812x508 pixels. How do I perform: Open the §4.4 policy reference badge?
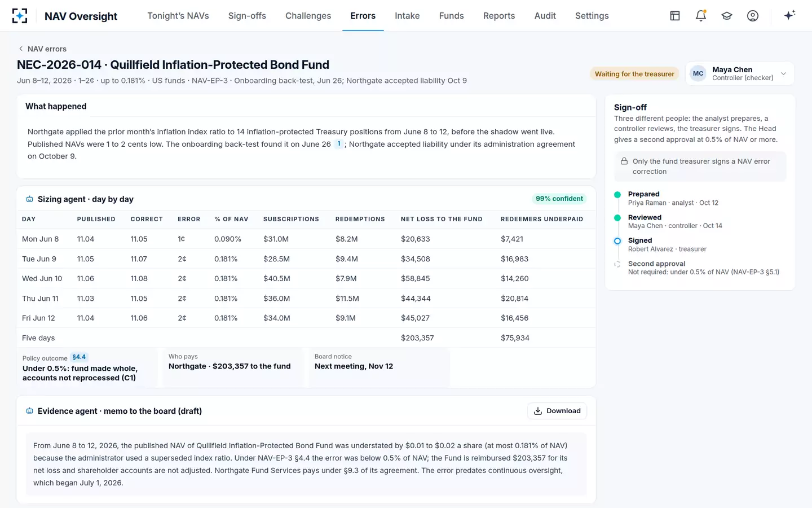click(x=79, y=357)
